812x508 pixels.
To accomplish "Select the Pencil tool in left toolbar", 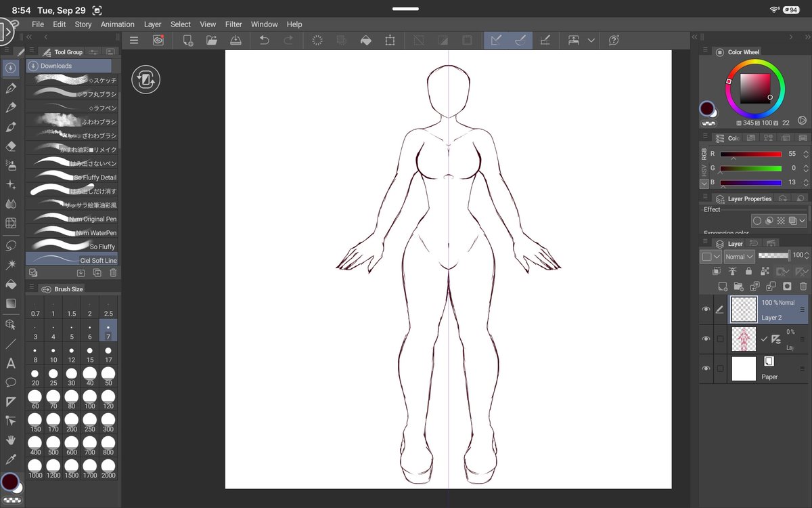I will (x=11, y=107).
